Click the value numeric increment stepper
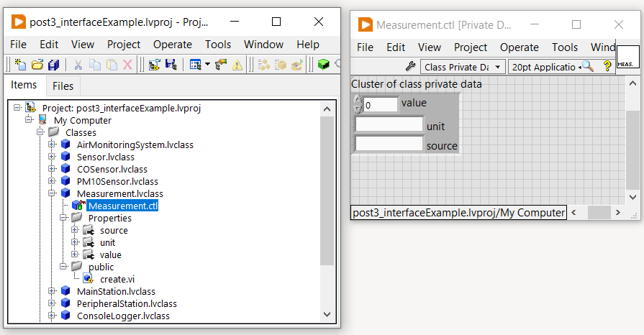Image resolution: width=644 pixels, height=335 pixels. 358,100
